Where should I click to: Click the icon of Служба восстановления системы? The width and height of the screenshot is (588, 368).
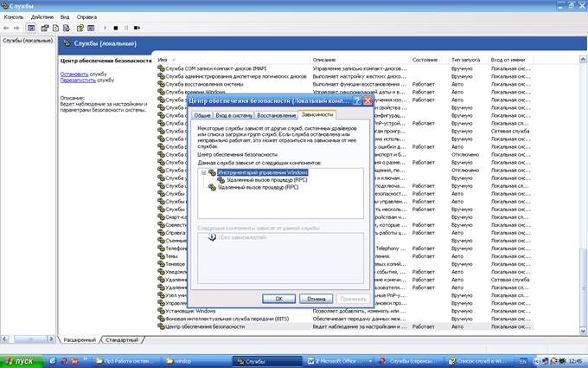coord(161,84)
